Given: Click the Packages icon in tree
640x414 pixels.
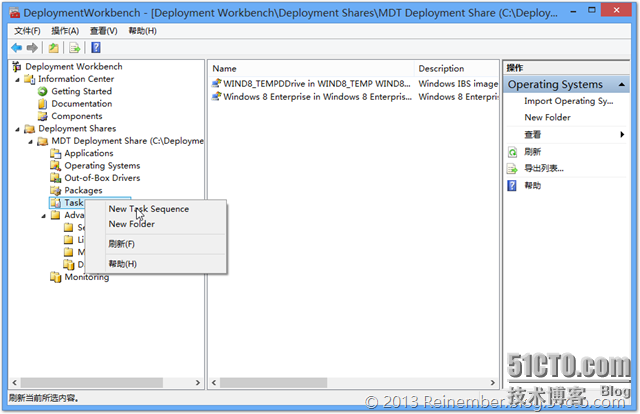Looking at the screenshot, I should tap(55, 190).
